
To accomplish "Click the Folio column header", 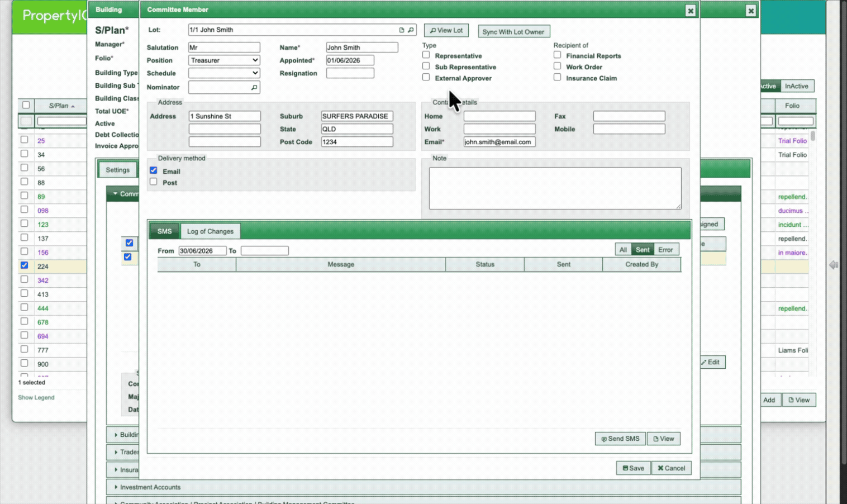I will (x=792, y=106).
